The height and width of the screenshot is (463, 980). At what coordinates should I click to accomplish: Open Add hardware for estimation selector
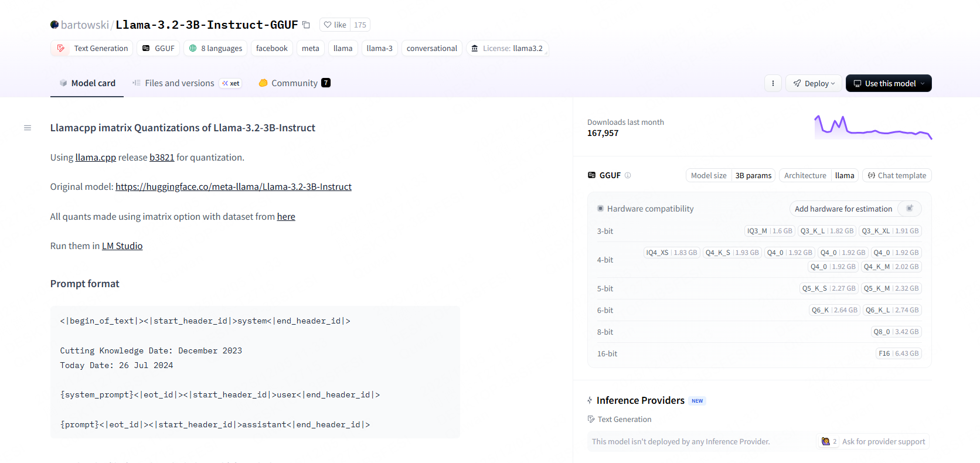point(855,209)
